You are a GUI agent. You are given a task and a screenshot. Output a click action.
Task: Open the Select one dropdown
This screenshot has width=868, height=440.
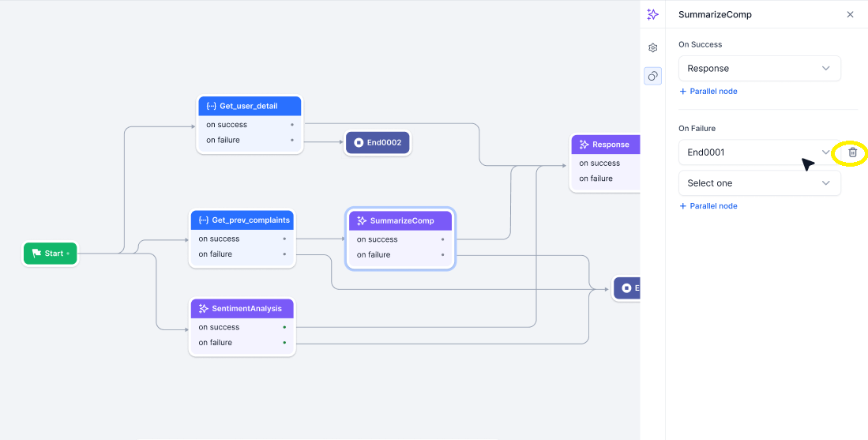(759, 183)
